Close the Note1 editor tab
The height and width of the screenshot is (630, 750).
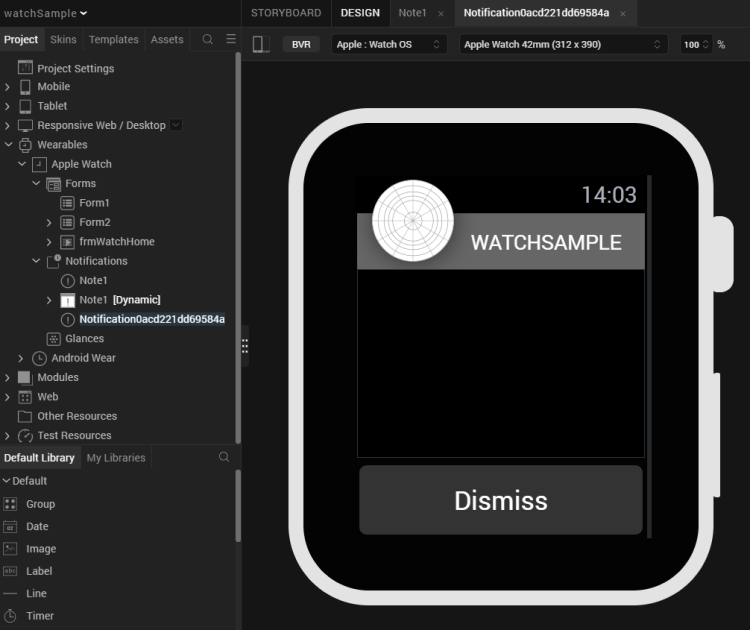tap(441, 14)
